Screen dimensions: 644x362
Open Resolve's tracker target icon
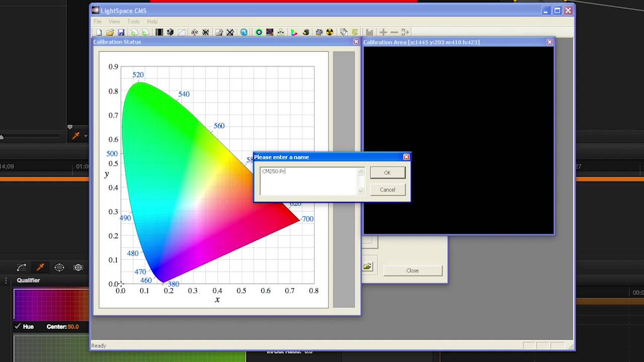click(x=78, y=267)
